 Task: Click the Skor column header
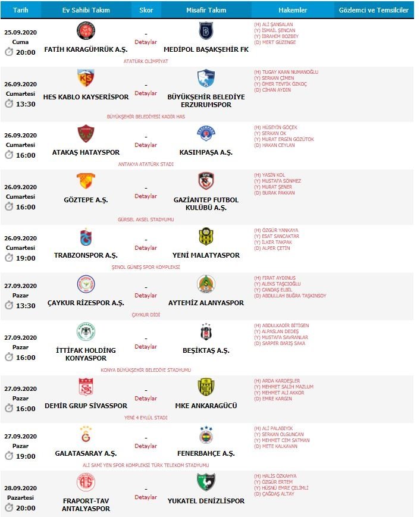click(x=146, y=10)
